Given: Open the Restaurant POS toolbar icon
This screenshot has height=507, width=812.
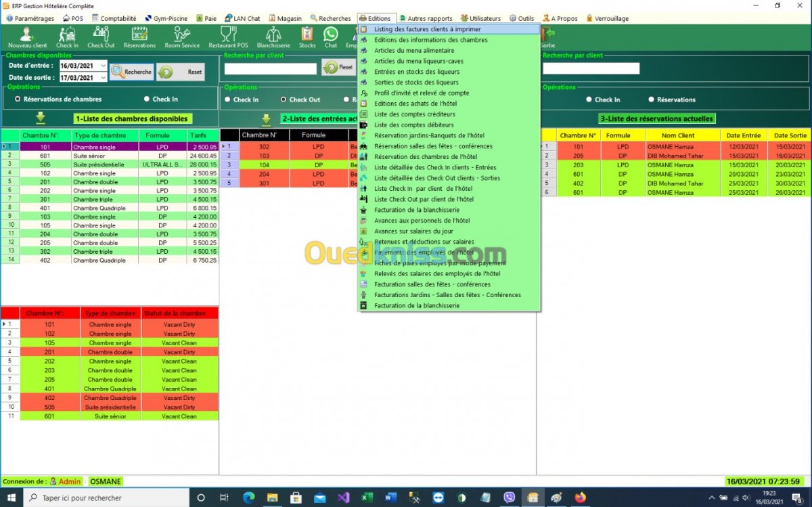Looking at the screenshot, I should tap(228, 37).
